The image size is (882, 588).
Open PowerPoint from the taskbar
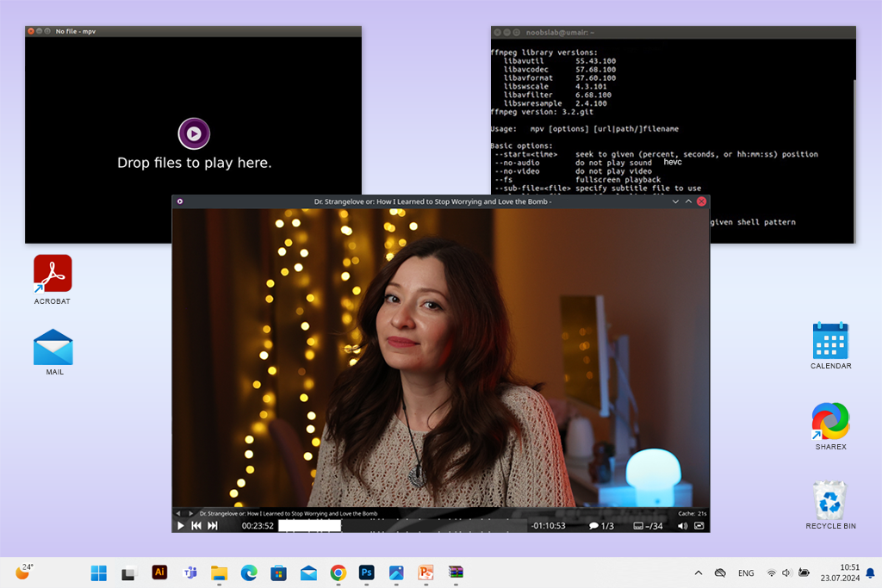click(425, 573)
